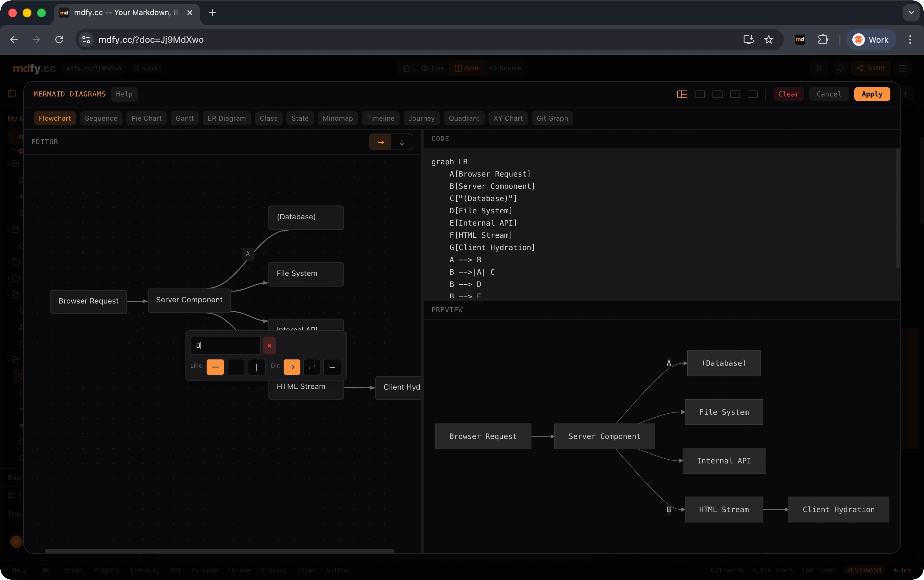Open the tab search dropdown chevron
Screen dimensions: 924x580
point(911,13)
